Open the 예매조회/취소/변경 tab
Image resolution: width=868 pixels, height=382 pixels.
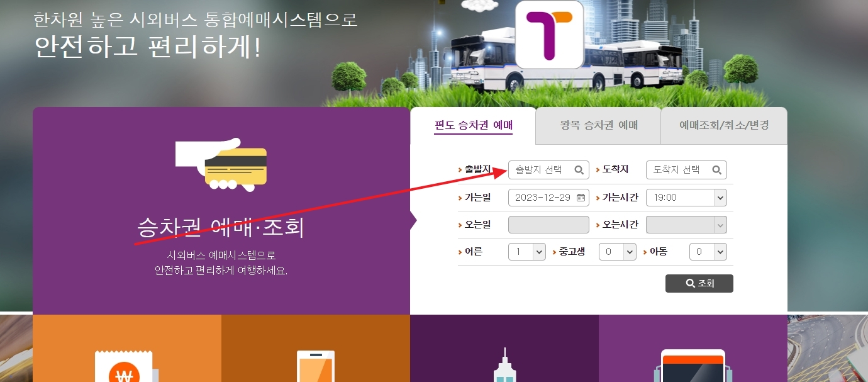[x=723, y=125]
